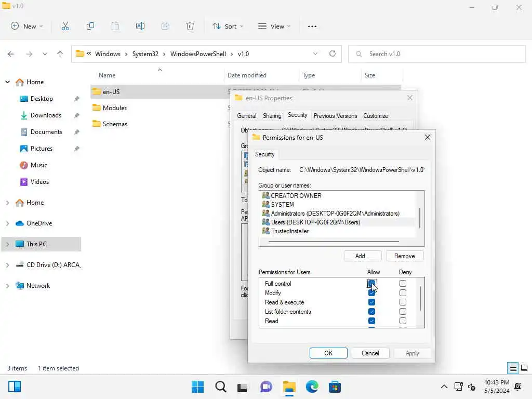Select CREATOR OWNER in group list
The image size is (532, 399).
coord(338,196)
